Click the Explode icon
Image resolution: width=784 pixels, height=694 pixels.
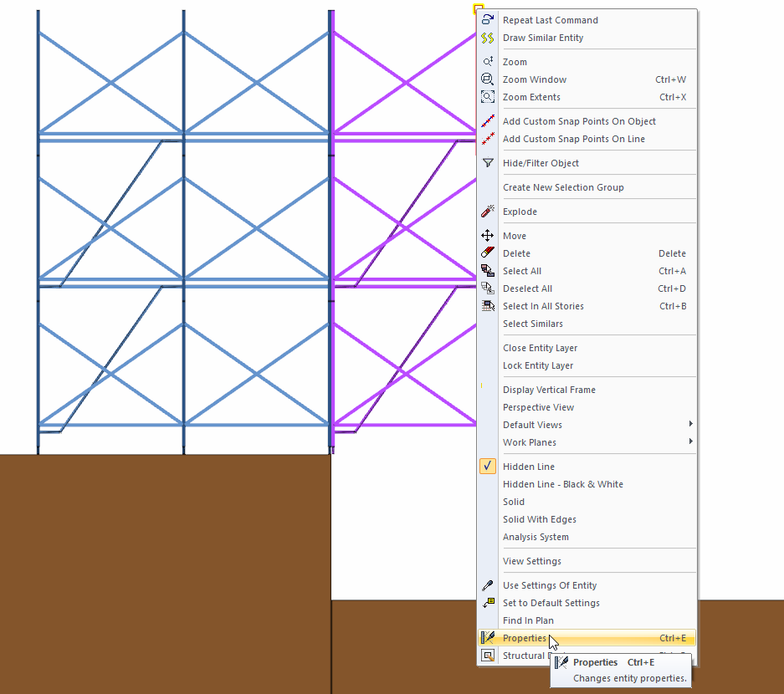tap(488, 212)
